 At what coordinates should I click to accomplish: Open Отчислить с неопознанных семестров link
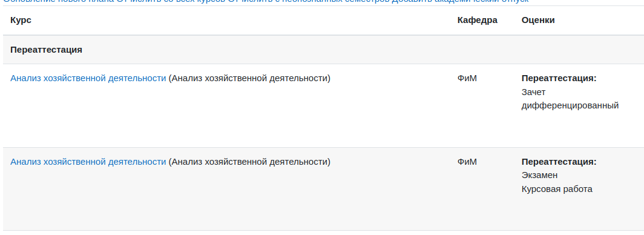(309, 1)
